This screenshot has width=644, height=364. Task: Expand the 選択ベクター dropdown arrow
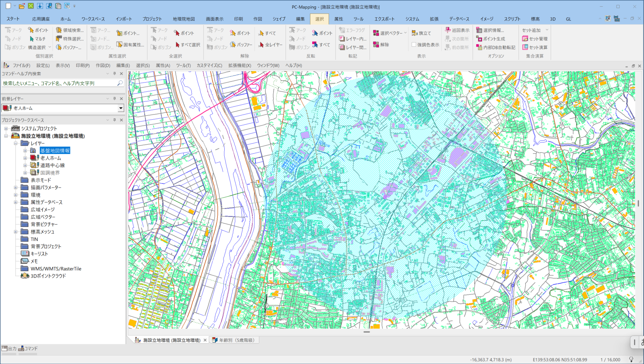coord(405,33)
